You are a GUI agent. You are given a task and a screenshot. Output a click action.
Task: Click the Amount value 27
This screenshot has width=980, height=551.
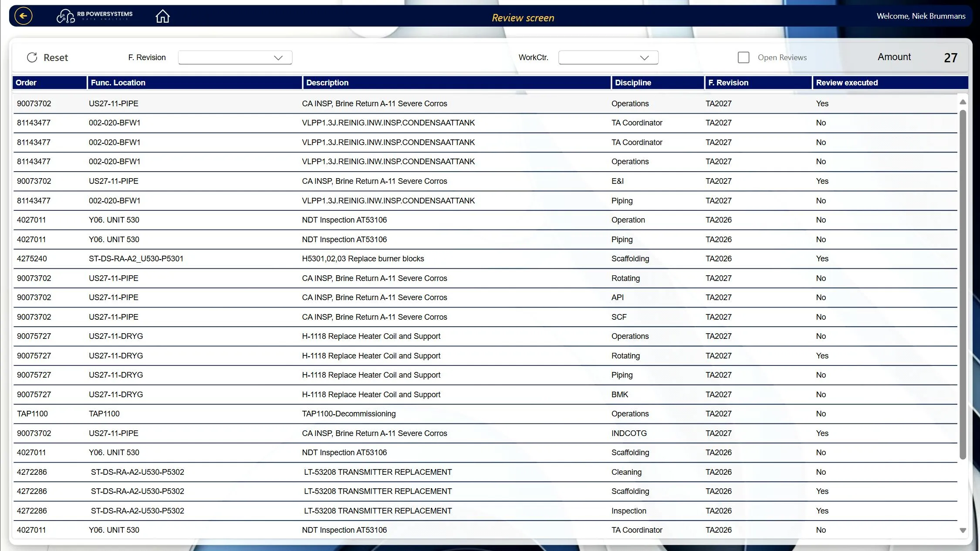coord(951,58)
